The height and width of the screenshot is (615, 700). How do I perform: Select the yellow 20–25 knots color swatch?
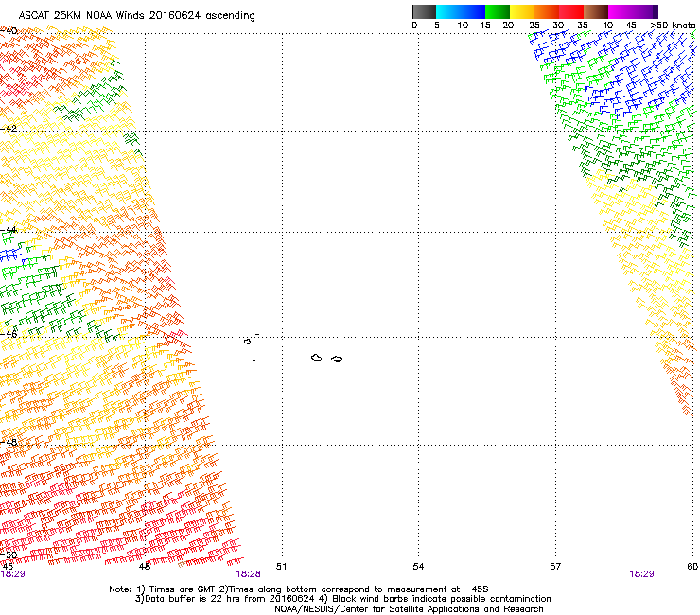coord(522,11)
